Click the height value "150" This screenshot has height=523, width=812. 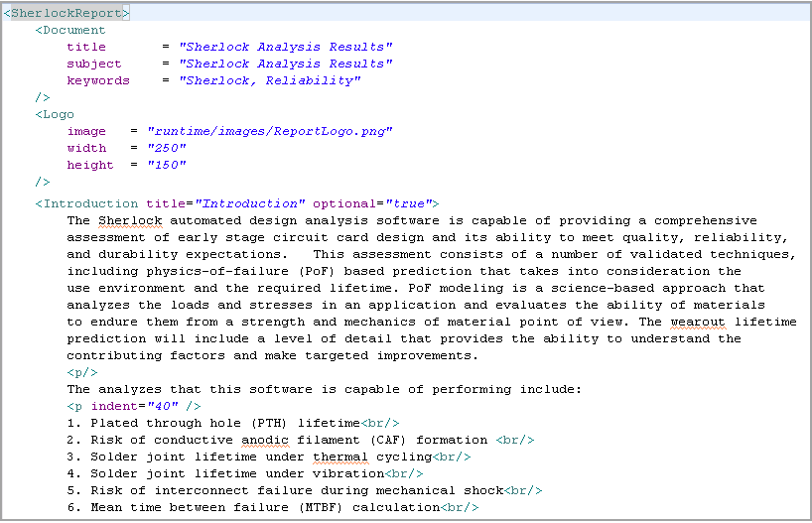[x=166, y=165]
